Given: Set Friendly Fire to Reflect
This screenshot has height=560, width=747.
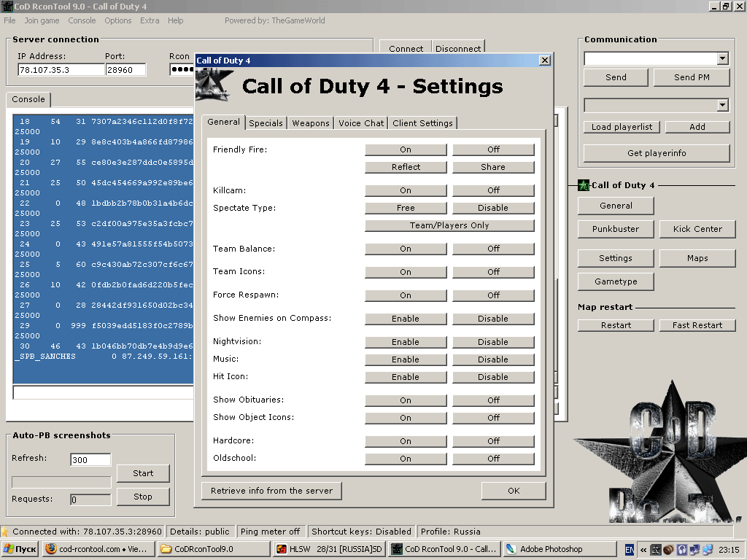Looking at the screenshot, I should coord(406,167).
